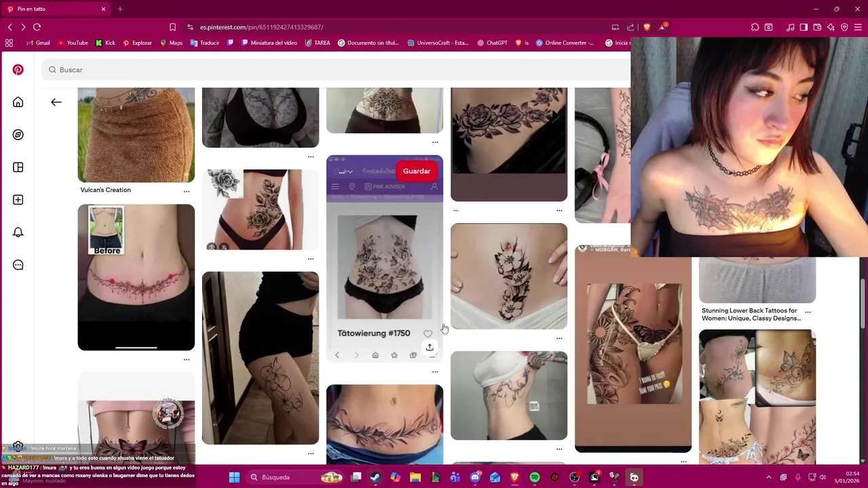Viewport: 868px width, 488px height.
Task: Open more options beside Stunning Lower Back Tattoos
Action: [808, 312]
